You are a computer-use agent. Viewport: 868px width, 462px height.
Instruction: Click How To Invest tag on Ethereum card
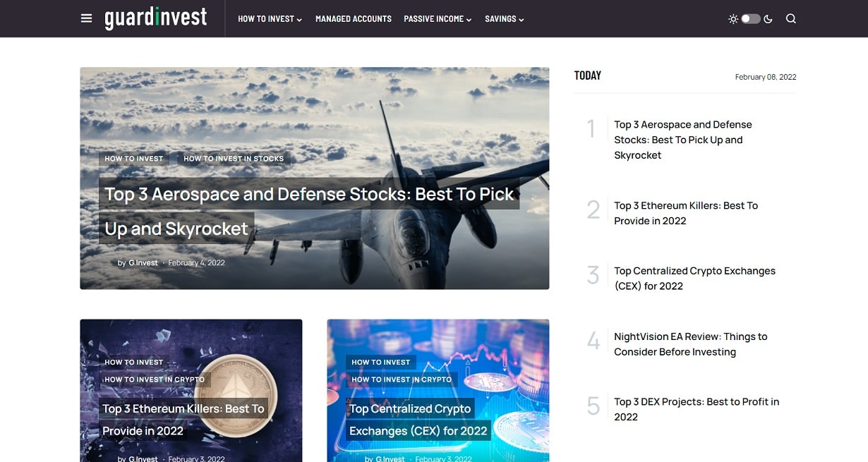click(x=134, y=362)
